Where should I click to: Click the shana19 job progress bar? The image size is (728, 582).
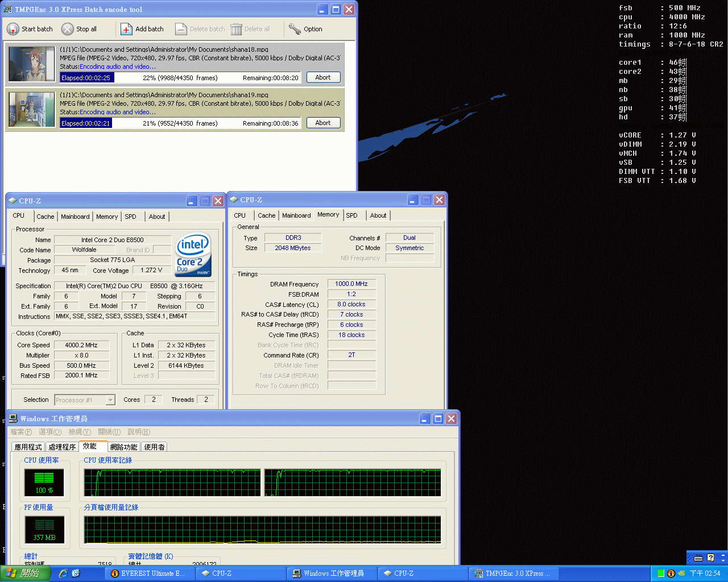coord(180,123)
